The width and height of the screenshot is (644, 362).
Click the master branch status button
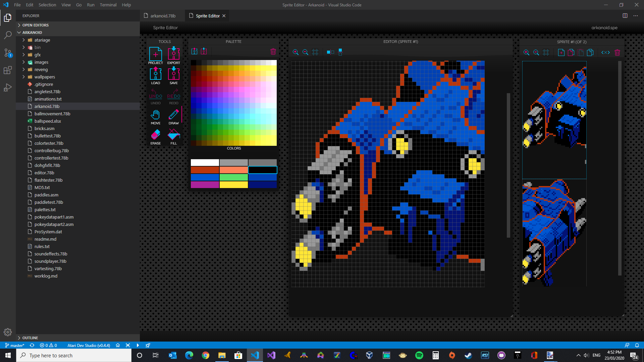click(14, 345)
